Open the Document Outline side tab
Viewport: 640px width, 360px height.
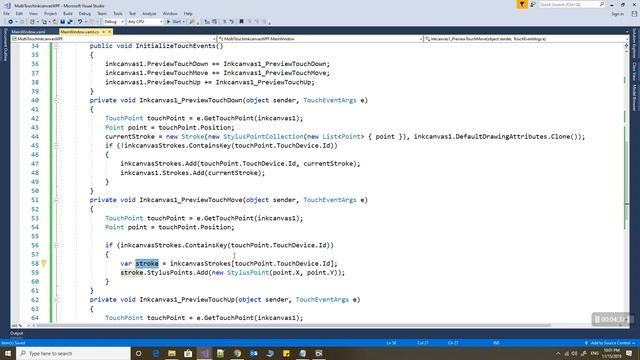pos(5,45)
